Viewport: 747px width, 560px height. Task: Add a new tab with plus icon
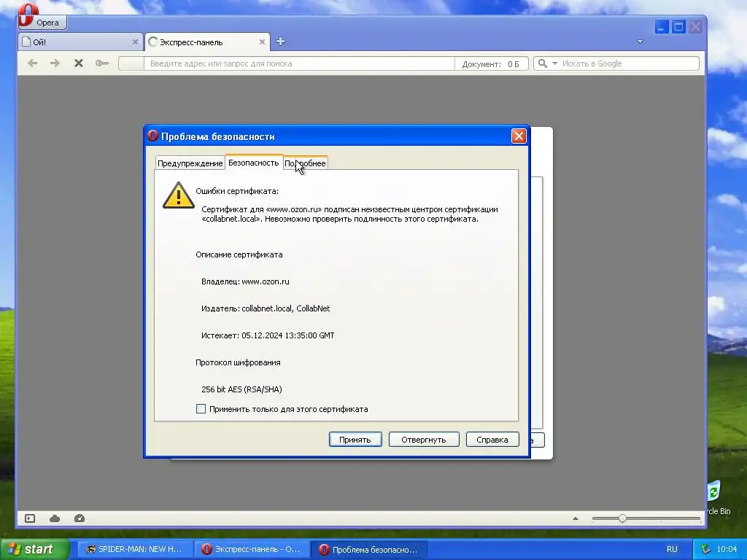tap(280, 42)
